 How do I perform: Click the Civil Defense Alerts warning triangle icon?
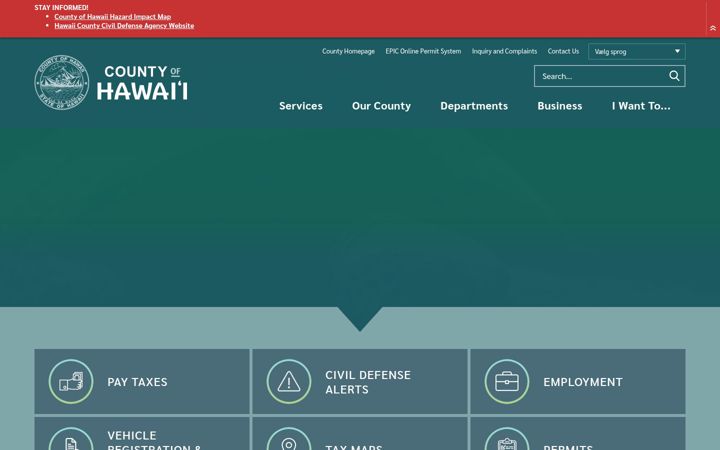(289, 382)
